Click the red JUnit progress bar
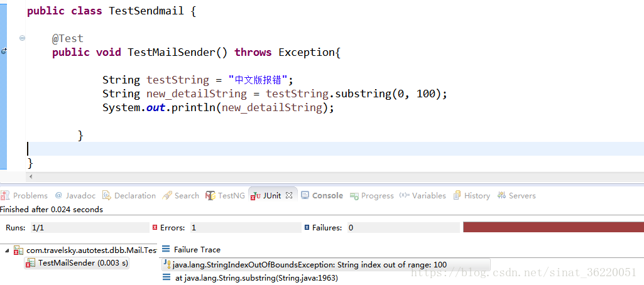This screenshot has width=644, height=285. (554, 227)
